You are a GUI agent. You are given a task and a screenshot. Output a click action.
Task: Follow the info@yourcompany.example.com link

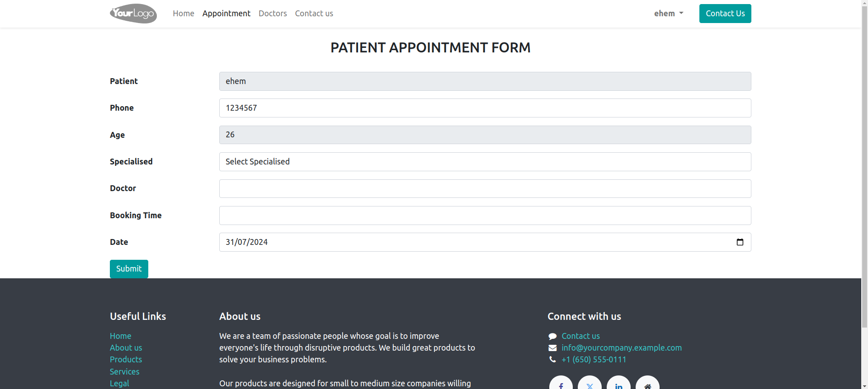pyautogui.click(x=622, y=348)
